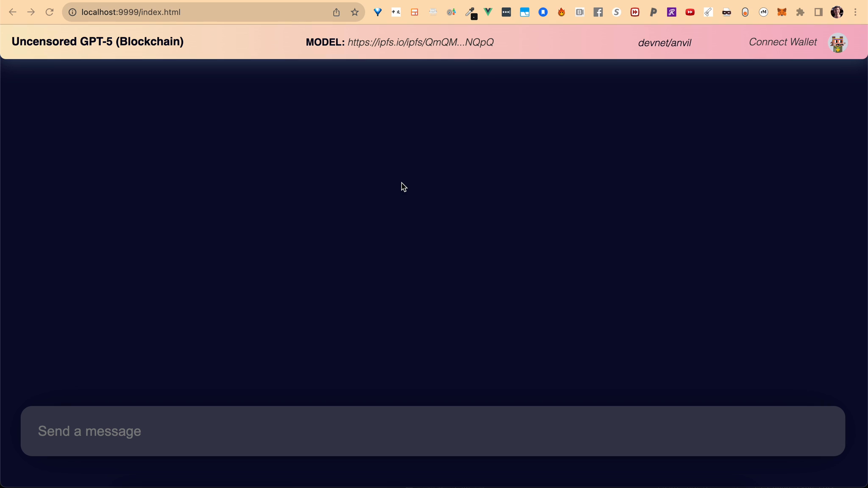Click the MODEL: label text
The width and height of the screenshot is (868, 488).
pos(325,42)
